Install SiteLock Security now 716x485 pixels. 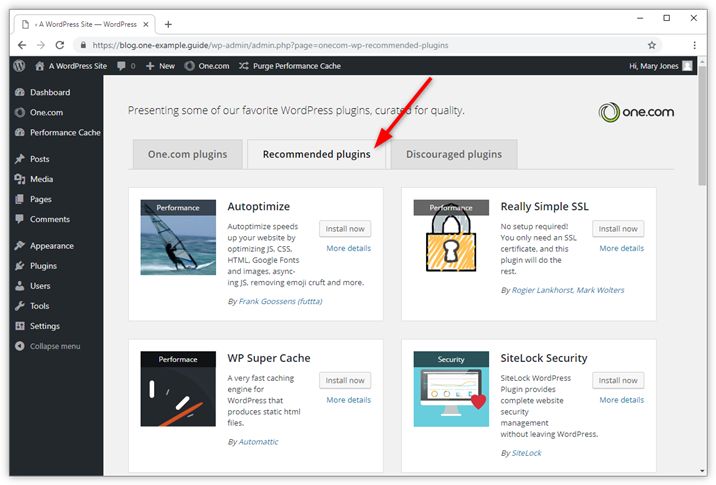[618, 380]
